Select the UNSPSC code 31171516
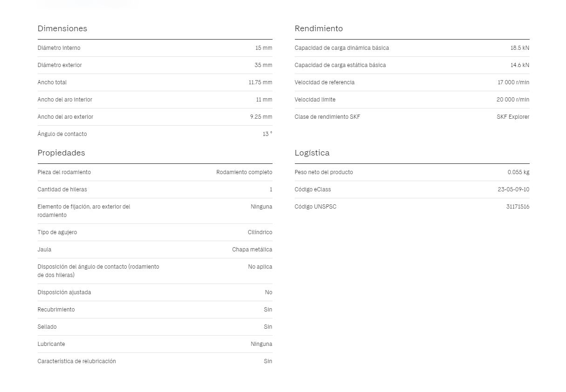Viewport: 566px width, 392px height. click(x=518, y=207)
